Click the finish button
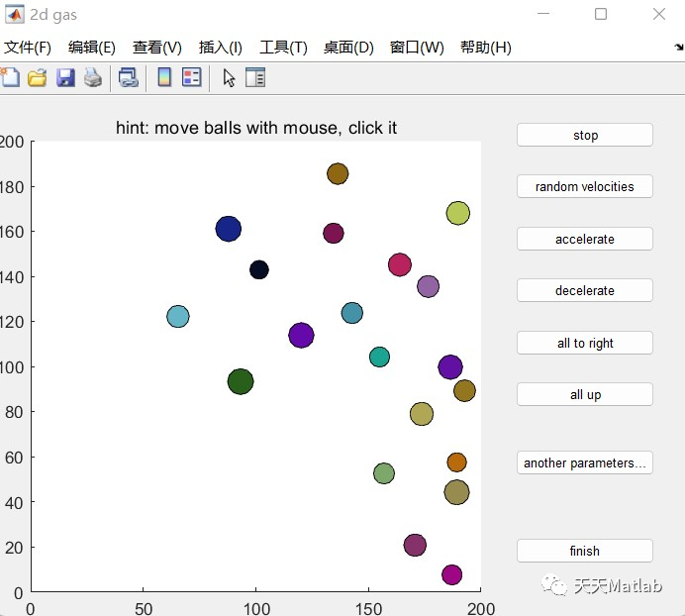685x616 pixels. pyautogui.click(x=584, y=551)
